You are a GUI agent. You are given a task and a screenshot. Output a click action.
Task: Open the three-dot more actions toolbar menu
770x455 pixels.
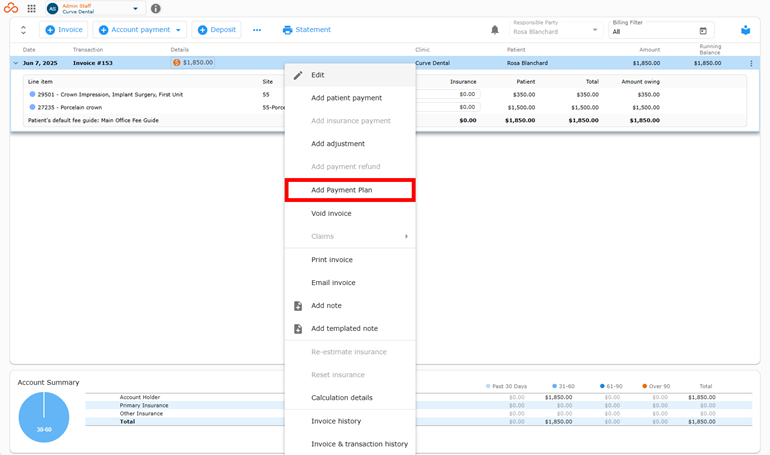point(257,30)
